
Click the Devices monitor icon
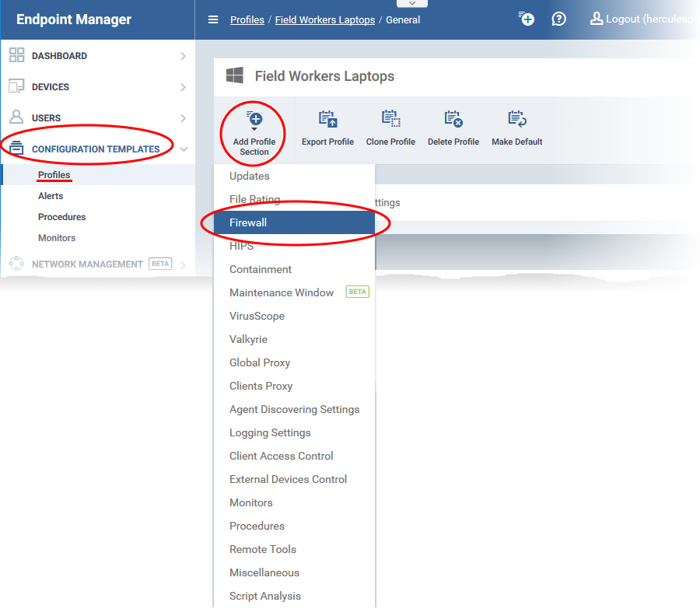[16, 86]
